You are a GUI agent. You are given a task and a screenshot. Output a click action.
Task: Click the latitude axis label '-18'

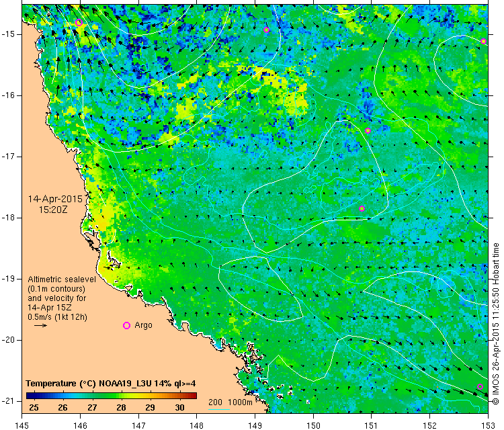pos(7,218)
